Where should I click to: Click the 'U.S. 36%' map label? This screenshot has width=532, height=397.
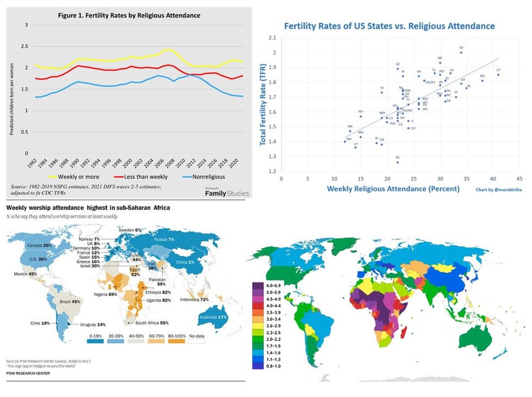point(38,259)
